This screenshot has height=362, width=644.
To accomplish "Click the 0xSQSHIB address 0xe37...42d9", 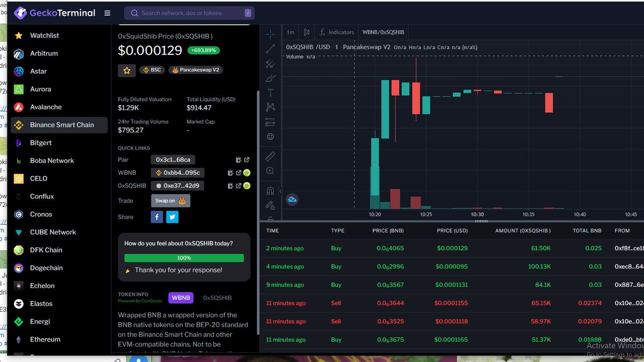I will point(177,186).
